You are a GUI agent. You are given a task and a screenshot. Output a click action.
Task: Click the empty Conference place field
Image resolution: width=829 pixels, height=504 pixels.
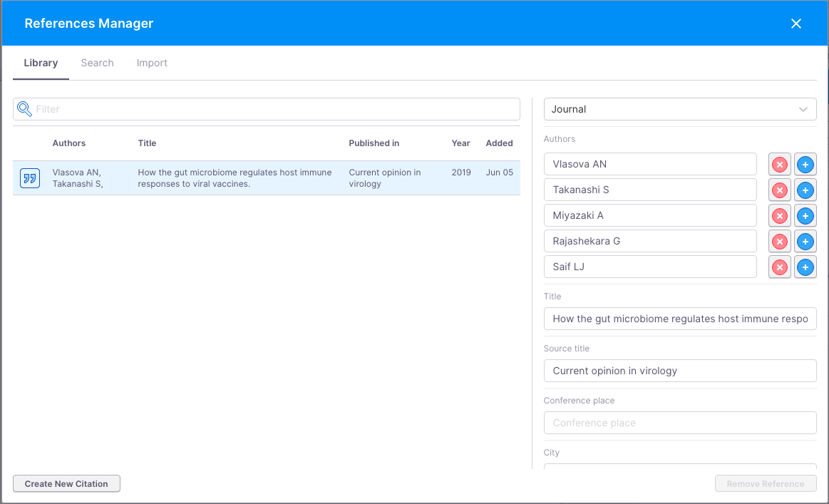click(680, 423)
